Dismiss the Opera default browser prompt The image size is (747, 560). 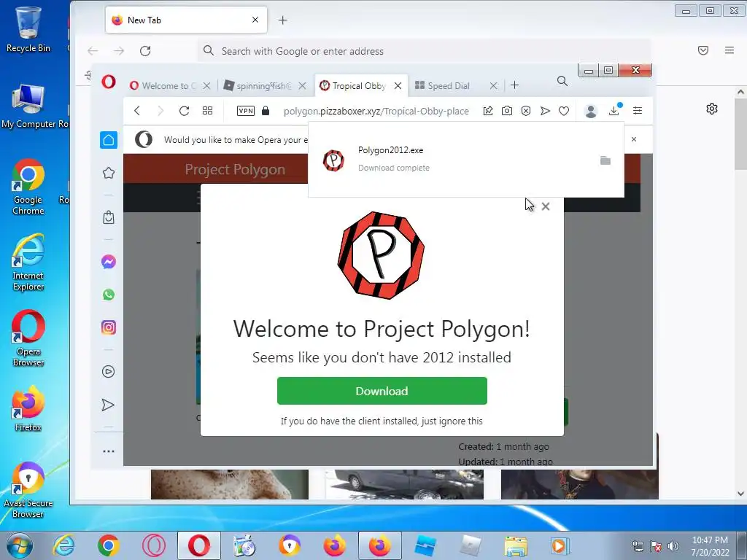click(x=634, y=139)
